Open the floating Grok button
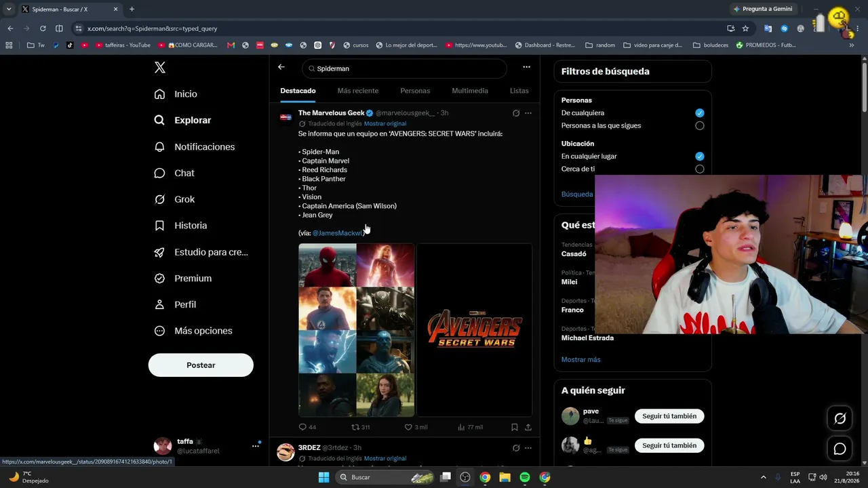 [840, 419]
